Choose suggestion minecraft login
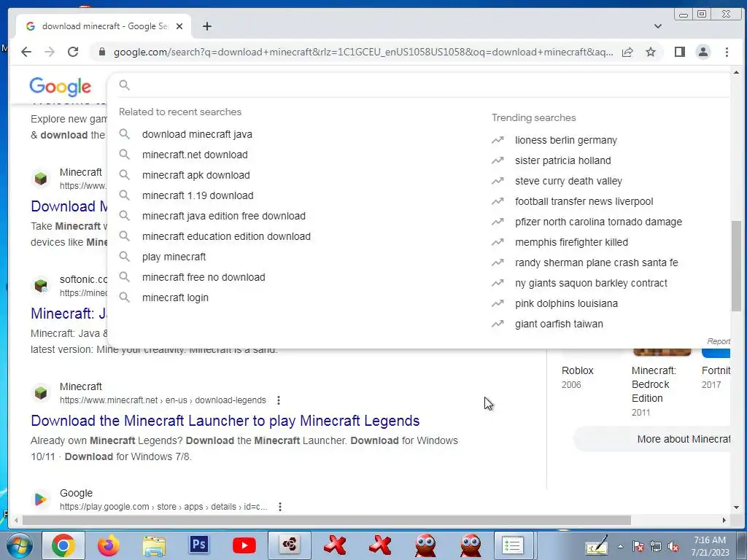Screen dimensions: 747x560 175,297
